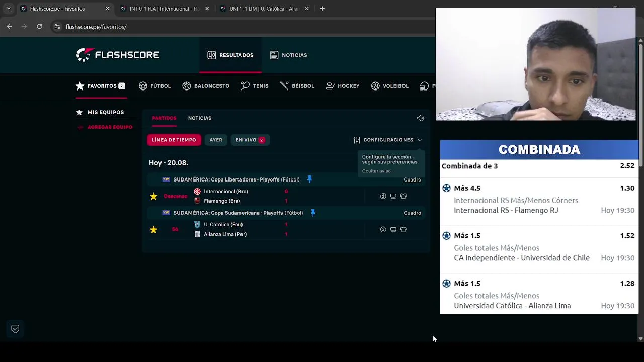The width and height of the screenshot is (644, 362).
Task: Click the privacy shield icon at bottom left
Action: pyautogui.click(x=15, y=329)
